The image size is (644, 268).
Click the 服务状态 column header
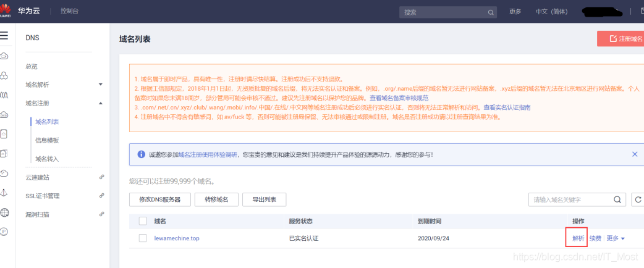pos(300,221)
